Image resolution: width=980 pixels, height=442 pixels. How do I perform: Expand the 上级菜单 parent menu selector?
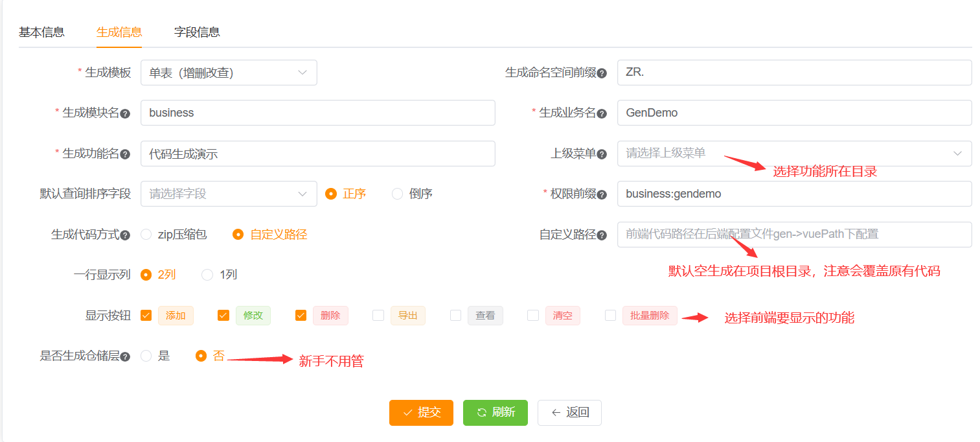click(x=793, y=154)
